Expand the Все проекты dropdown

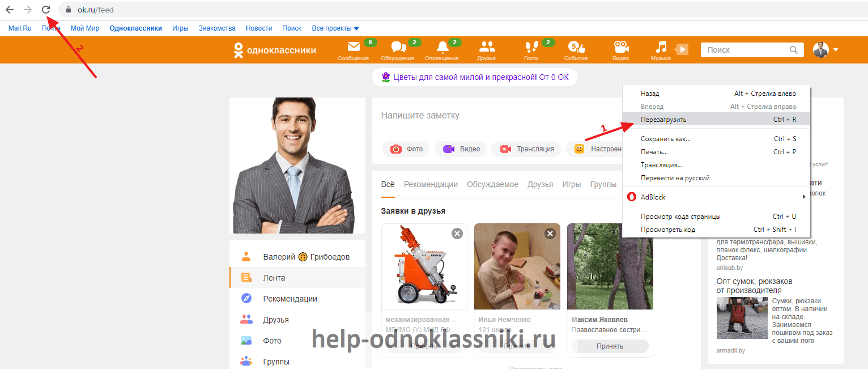click(x=335, y=28)
